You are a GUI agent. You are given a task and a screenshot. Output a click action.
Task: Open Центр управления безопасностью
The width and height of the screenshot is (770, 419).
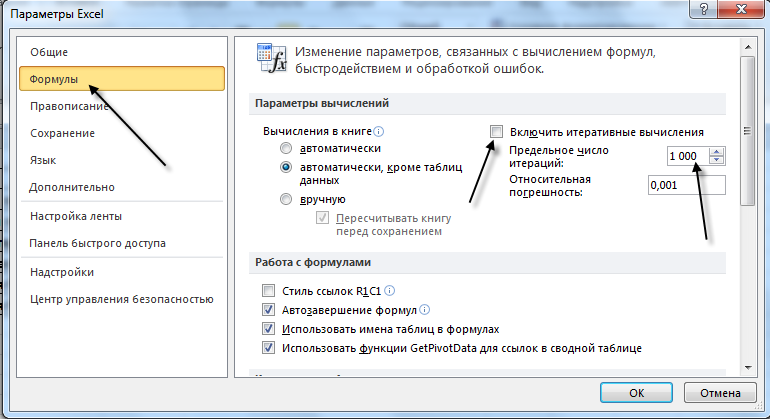tap(121, 299)
